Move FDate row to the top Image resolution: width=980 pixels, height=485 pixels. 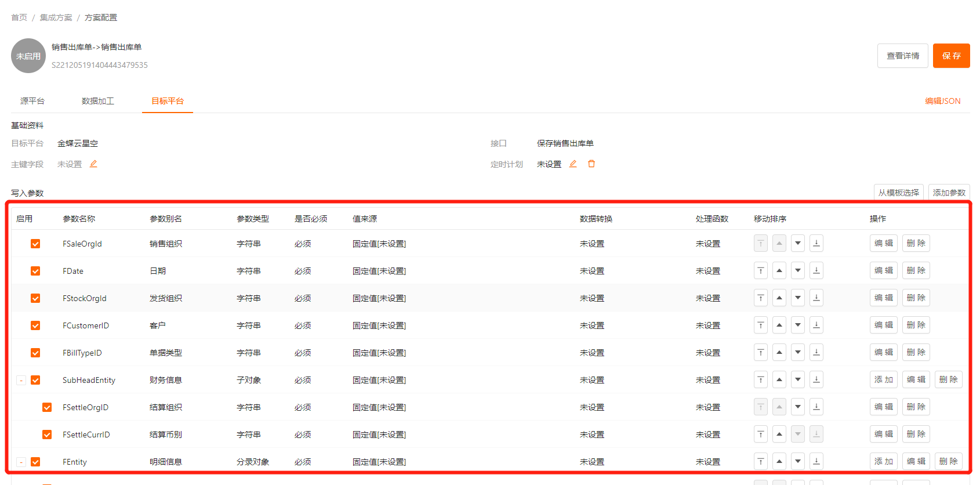tap(761, 271)
